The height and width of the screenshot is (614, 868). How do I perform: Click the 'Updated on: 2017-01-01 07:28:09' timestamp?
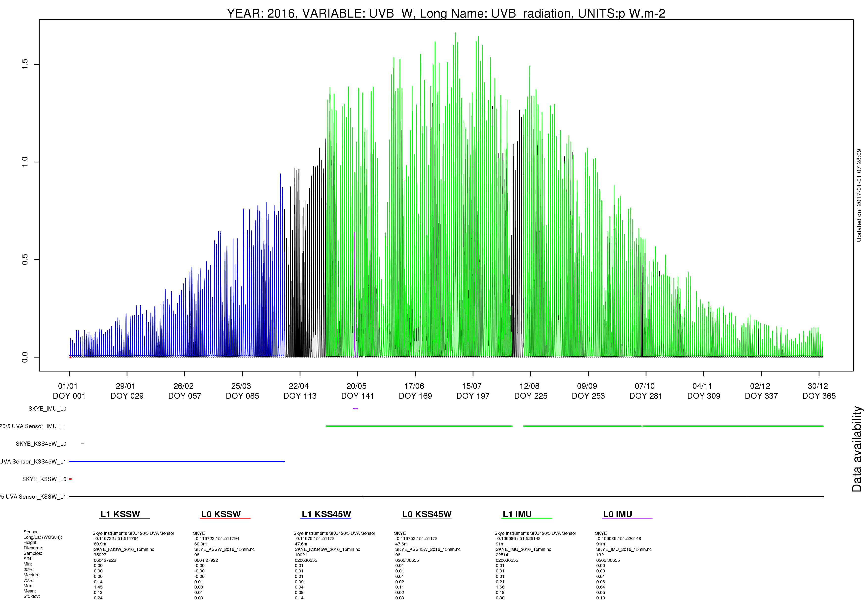[x=859, y=195]
